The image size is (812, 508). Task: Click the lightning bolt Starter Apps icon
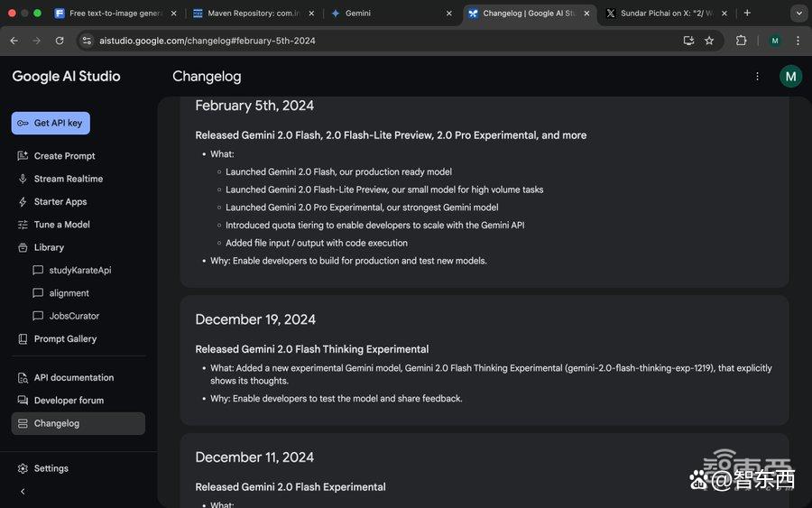point(23,202)
